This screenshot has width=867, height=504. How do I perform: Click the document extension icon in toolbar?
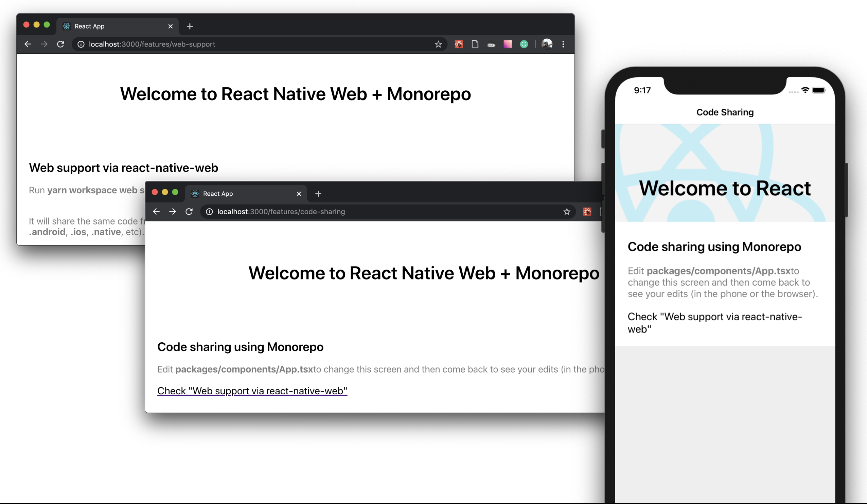tap(475, 44)
